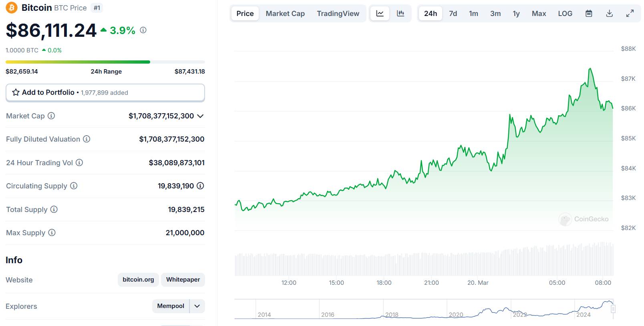Click the $86,111.24 price value

[x=51, y=30]
